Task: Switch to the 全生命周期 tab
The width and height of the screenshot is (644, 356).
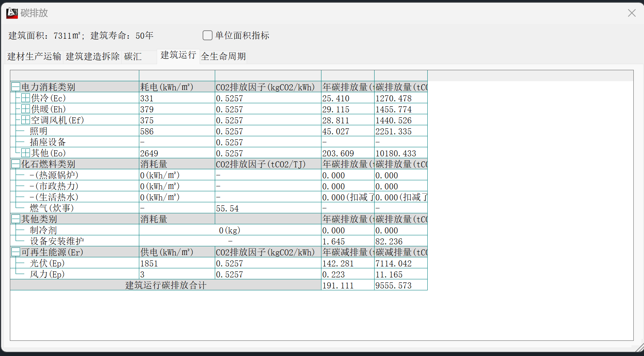Action: tap(223, 57)
